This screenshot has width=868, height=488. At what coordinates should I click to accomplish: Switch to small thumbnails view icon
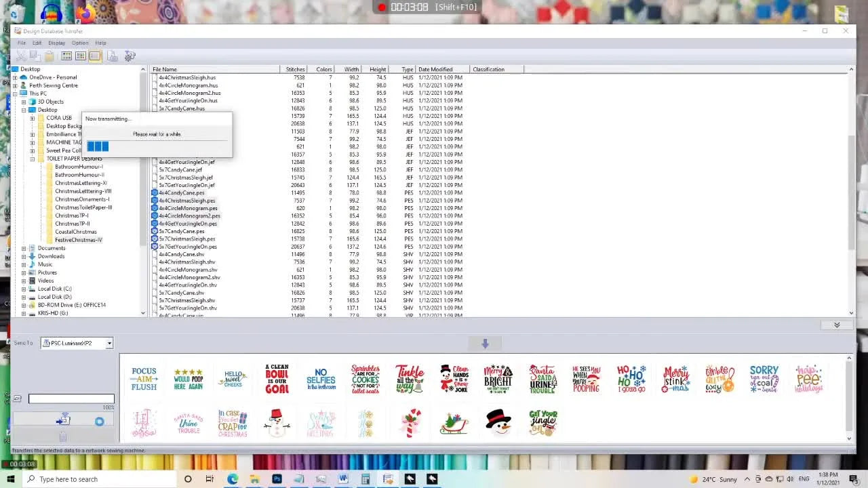pos(81,56)
